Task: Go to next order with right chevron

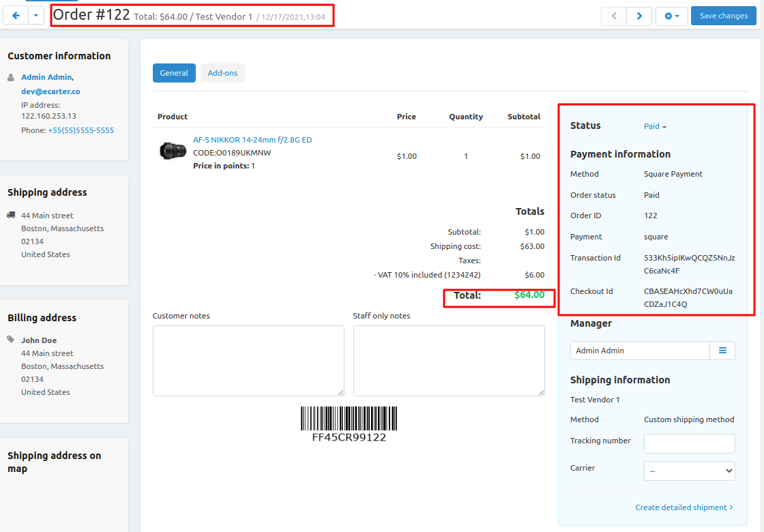Action: [638, 16]
